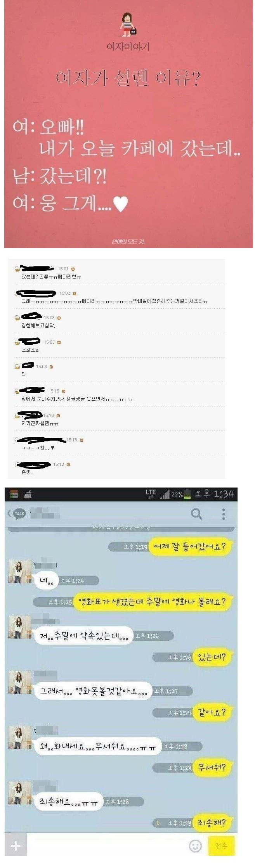Tap the LTE signal indicator
255x868 pixels.
coord(151,493)
